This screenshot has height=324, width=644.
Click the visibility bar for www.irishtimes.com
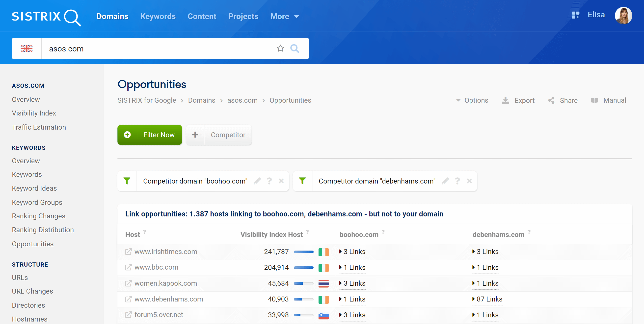coord(303,252)
